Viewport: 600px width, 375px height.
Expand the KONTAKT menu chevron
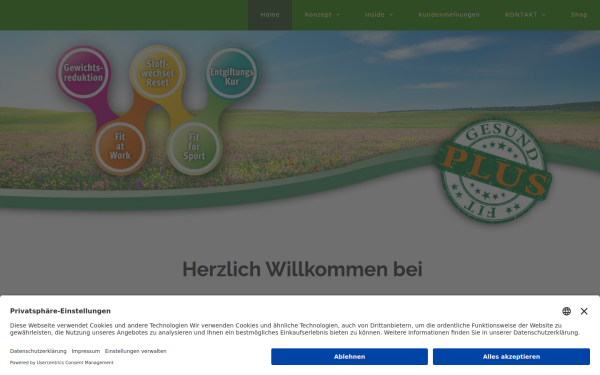[x=543, y=15]
